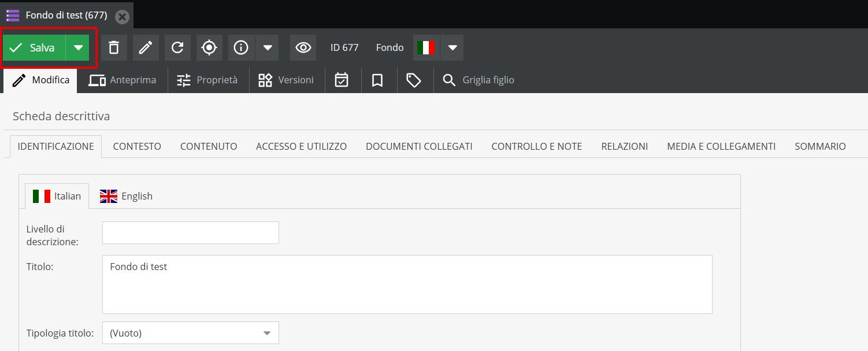Open the calendar icon in the tab bar
The width and height of the screenshot is (868, 351).
coord(343,80)
